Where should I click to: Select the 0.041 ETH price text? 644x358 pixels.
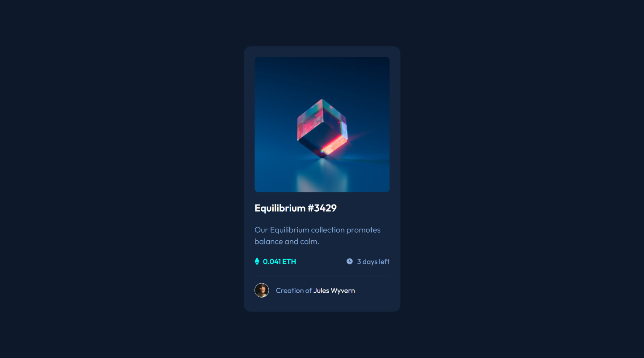(280, 262)
